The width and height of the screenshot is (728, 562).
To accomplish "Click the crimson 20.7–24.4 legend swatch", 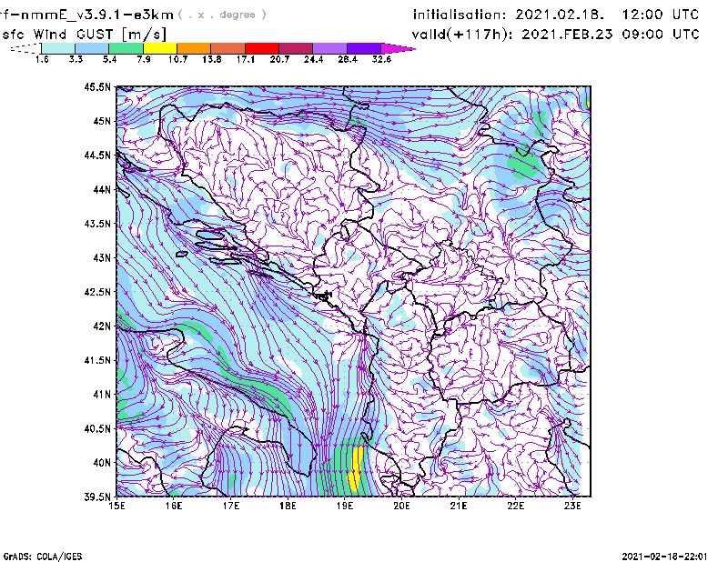I will 297,48.
